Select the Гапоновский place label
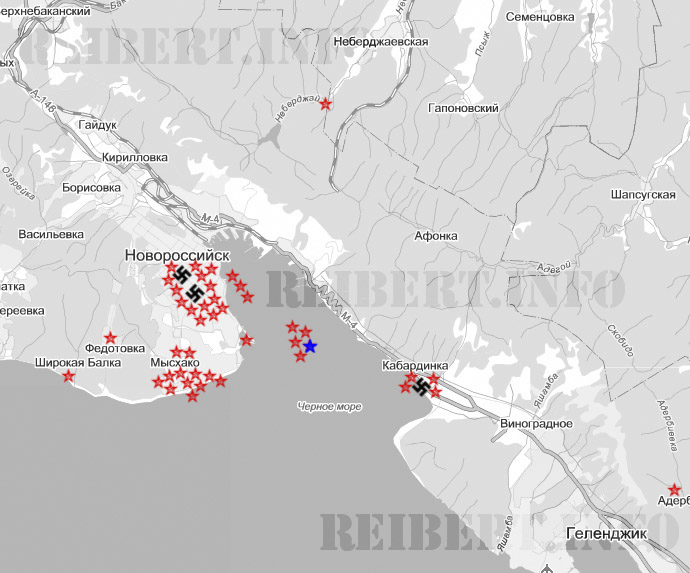The width and height of the screenshot is (690, 573). [463, 107]
